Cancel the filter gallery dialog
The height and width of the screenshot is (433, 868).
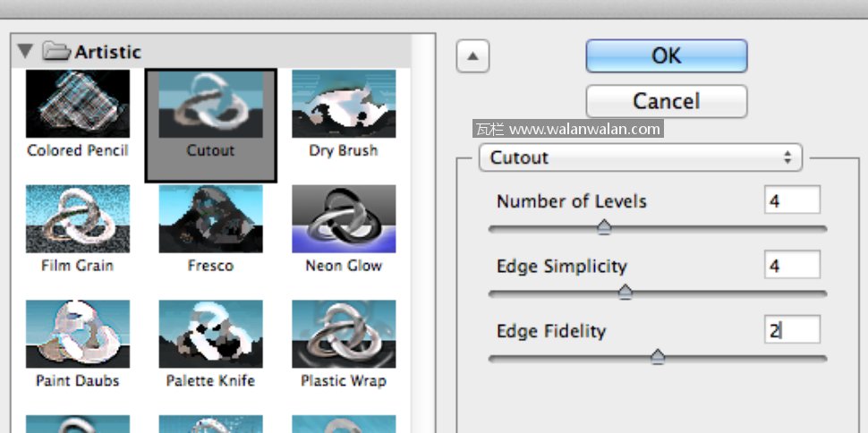point(666,100)
